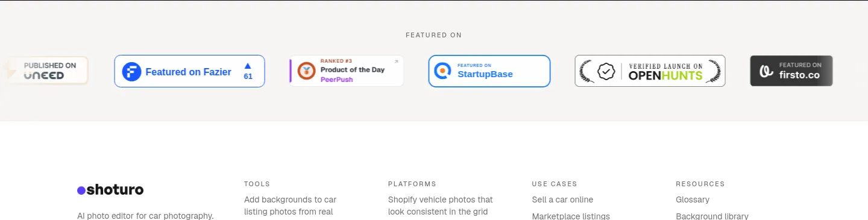Open the Featured on firsto.co badge
Viewport: 868px width, 220px height.
click(791, 71)
